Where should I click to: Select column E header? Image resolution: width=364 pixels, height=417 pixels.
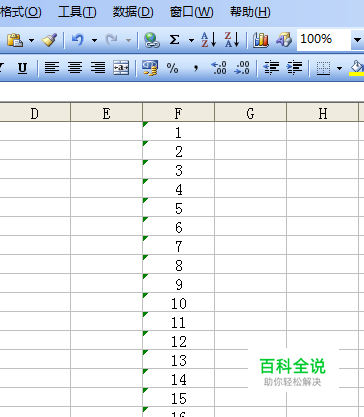107,113
